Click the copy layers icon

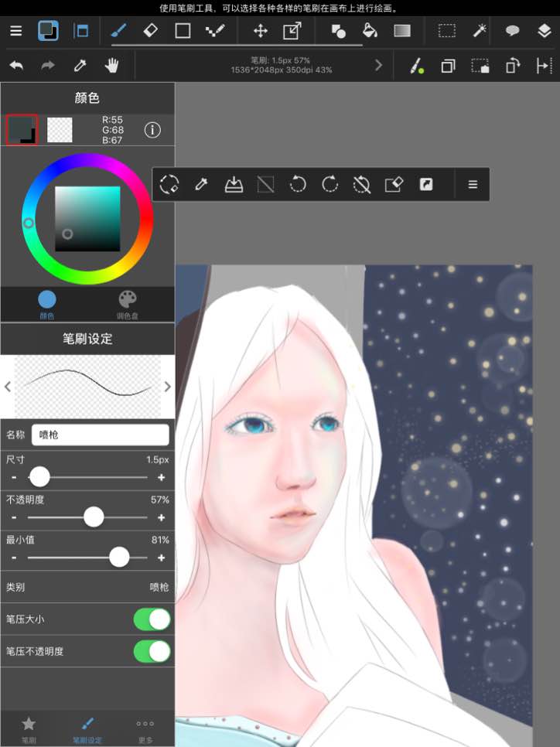click(x=448, y=66)
